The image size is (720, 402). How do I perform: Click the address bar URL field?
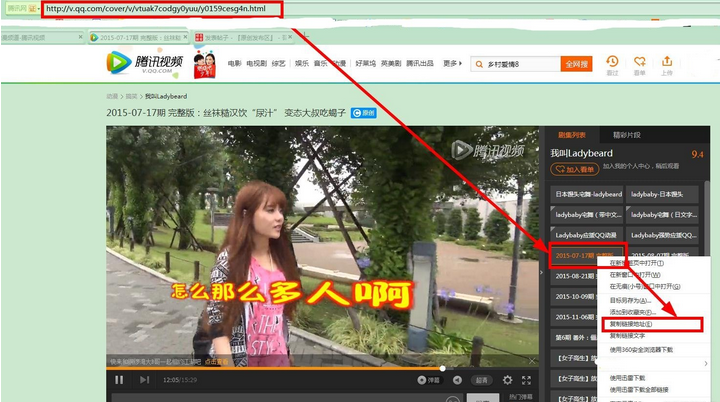coord(162,9)
